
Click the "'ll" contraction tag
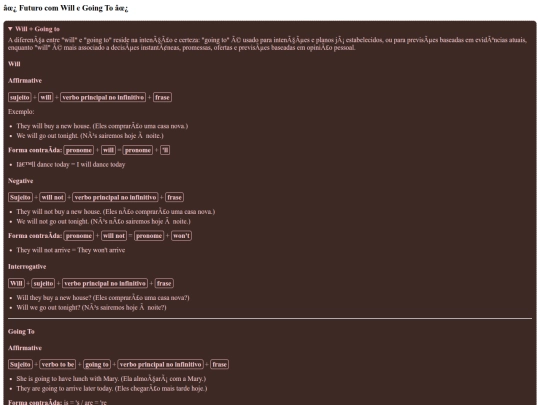(165, 150)
